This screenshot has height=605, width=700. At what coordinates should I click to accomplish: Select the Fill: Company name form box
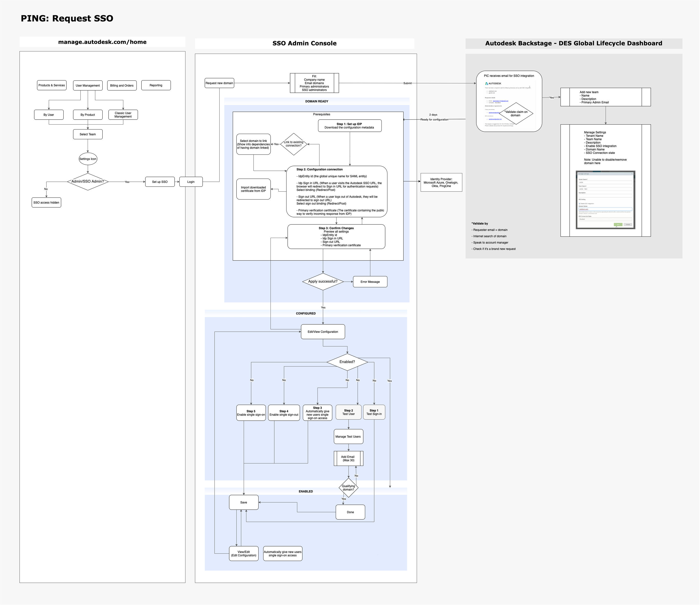pyautogui.click(x=315, y=83)
